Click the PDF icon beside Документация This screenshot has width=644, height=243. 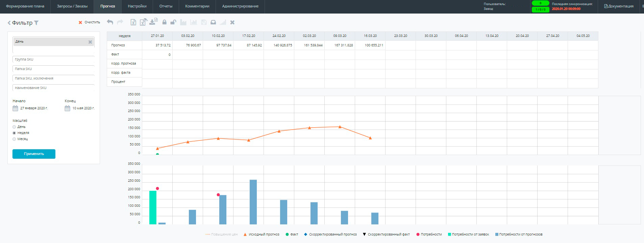pyautogui.click(x=606, y=6)
